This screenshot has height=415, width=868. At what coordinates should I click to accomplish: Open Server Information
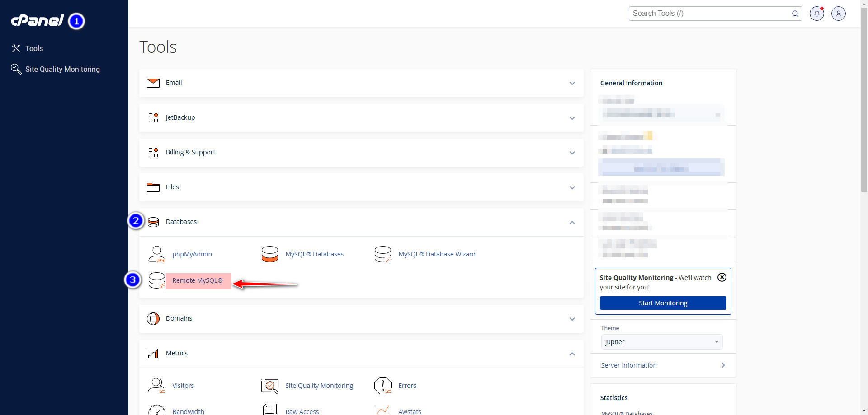tap(628, 365)
